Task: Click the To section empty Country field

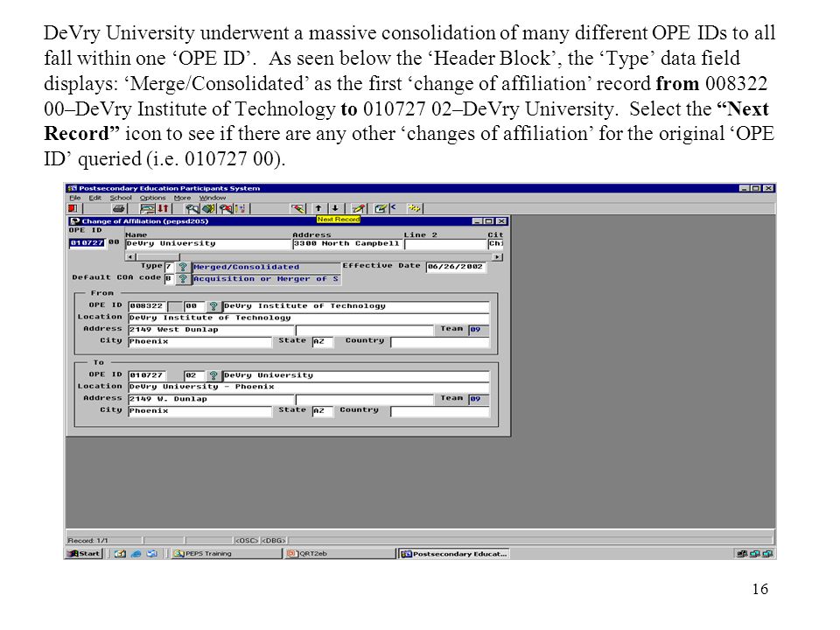Action: tap(440, 411)
